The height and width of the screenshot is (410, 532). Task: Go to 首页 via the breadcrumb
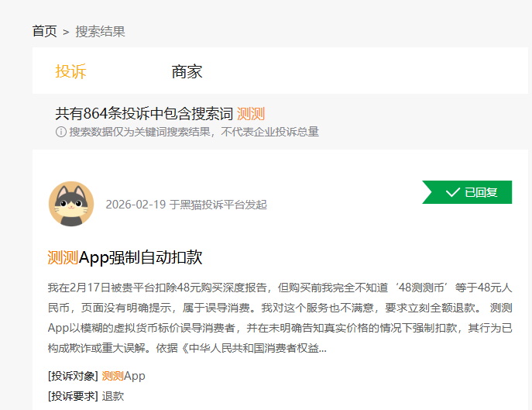pos(44,31)
